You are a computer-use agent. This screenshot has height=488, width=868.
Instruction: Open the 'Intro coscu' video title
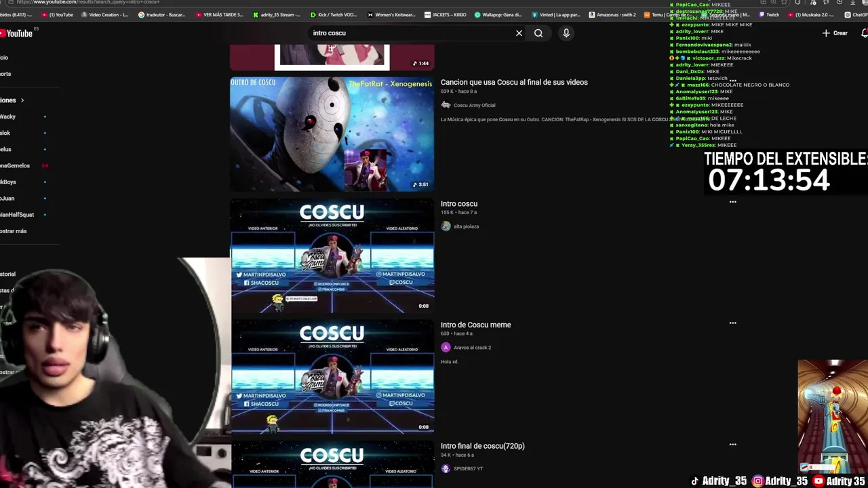click(x=459, y=203)
